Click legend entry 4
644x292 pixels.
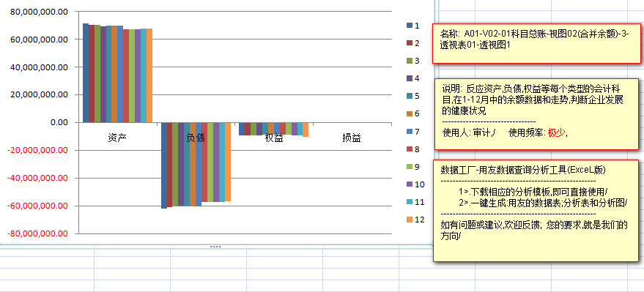click(412, 78)
